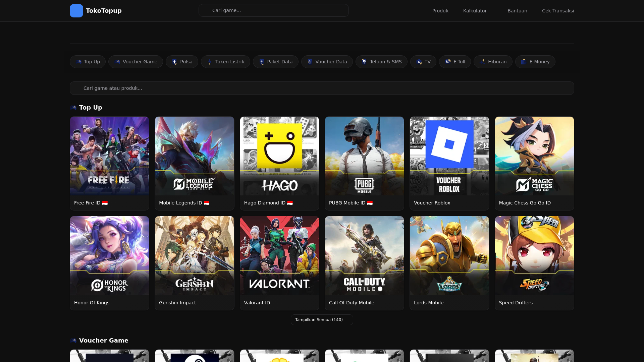Focus the 'Cari game atau produk...' field
Viewport: 644px width, 362px height.
tap(322, 88)
